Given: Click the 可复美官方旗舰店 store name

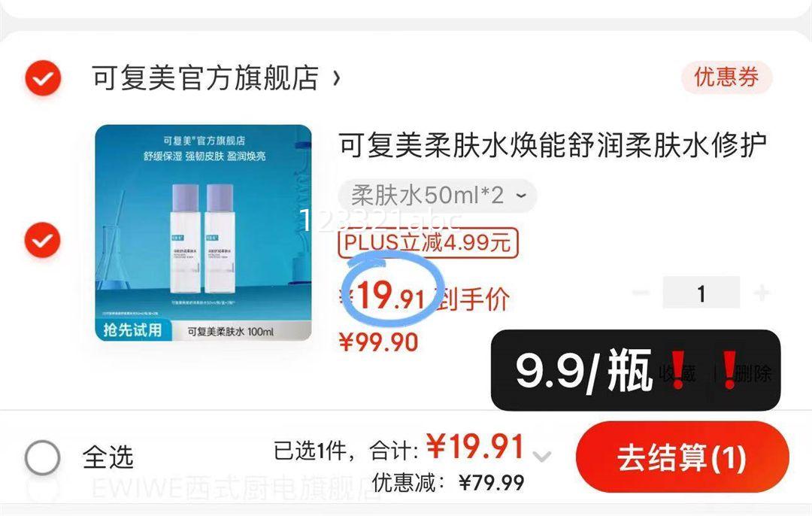Looking at the screenshot, I should point(205,78).
